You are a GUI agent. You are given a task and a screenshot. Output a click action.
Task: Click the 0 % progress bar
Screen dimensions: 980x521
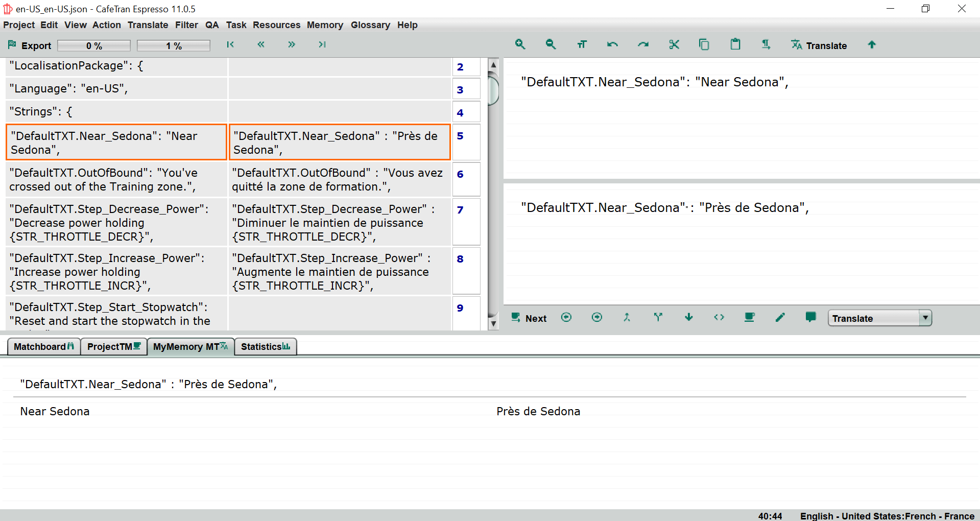[94, 45]
